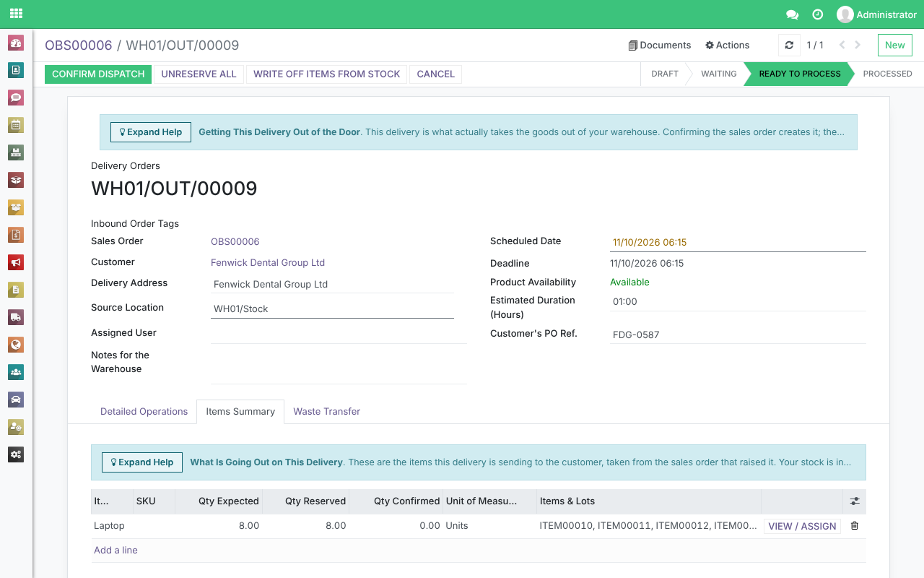
Task: Open the Administrator user menu
Action: pyautogui.click(x=876, y=14)
